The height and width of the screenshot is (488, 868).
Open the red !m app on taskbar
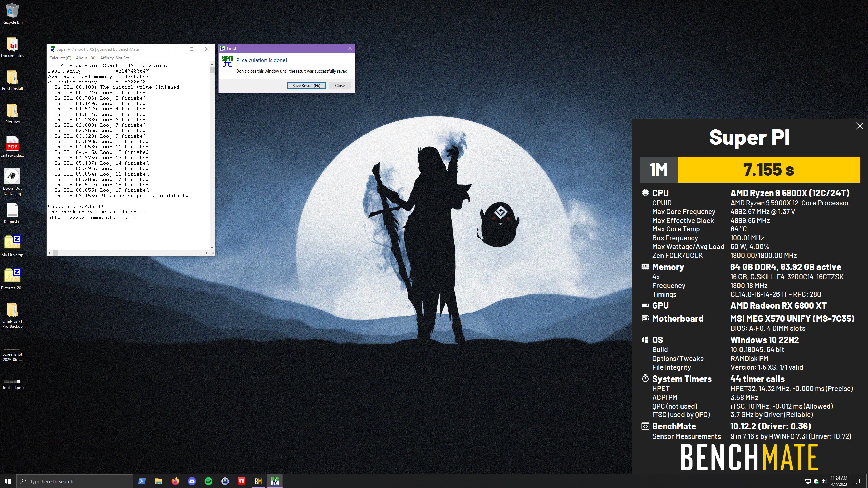tap(241, 481)
